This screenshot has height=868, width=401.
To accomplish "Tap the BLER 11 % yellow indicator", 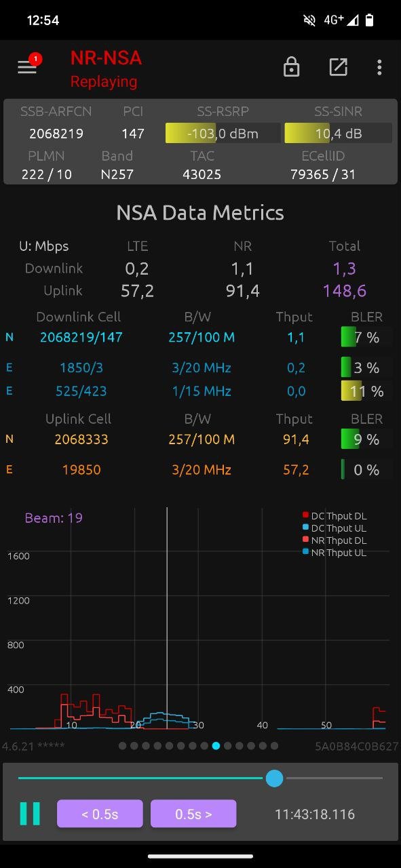I will 366,391.
